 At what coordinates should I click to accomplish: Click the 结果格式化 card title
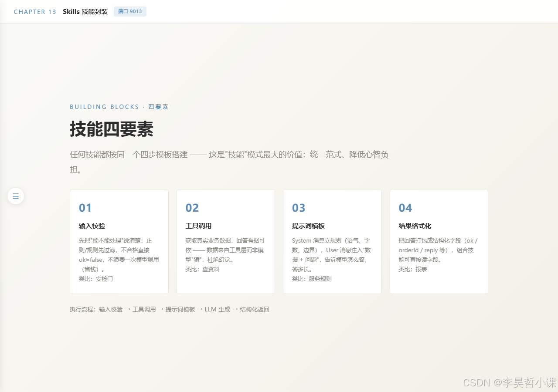415,226
